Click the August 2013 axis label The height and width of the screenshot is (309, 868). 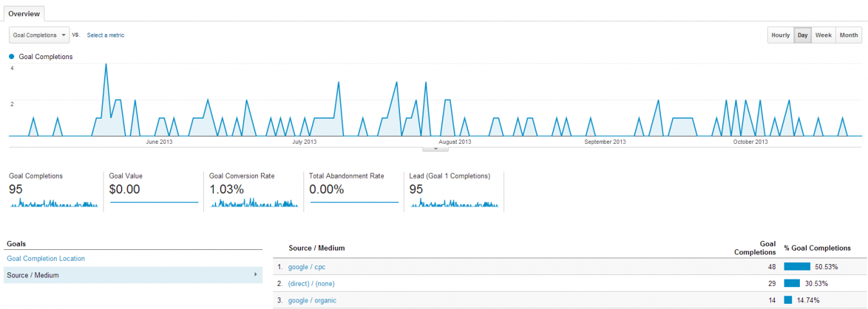point(455,142)
